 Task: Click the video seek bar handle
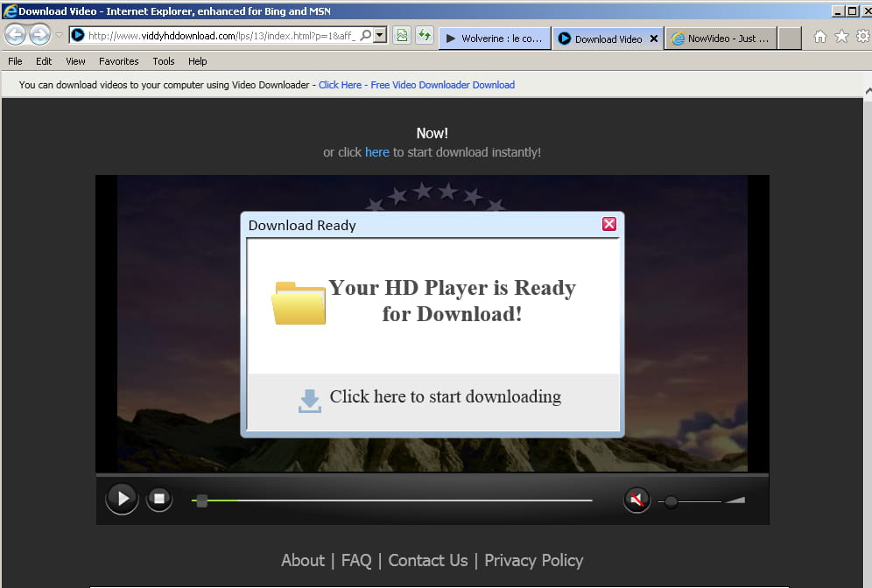[x=202, y=500]
